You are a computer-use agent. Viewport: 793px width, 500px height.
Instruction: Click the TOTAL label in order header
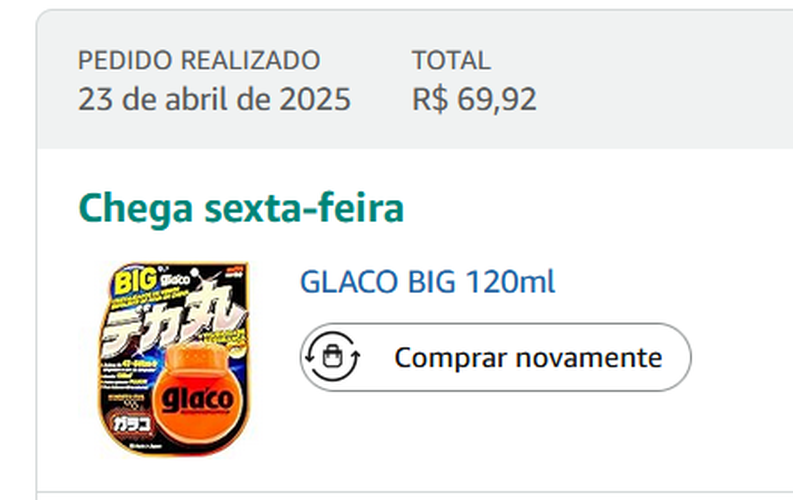click(451, 60)
